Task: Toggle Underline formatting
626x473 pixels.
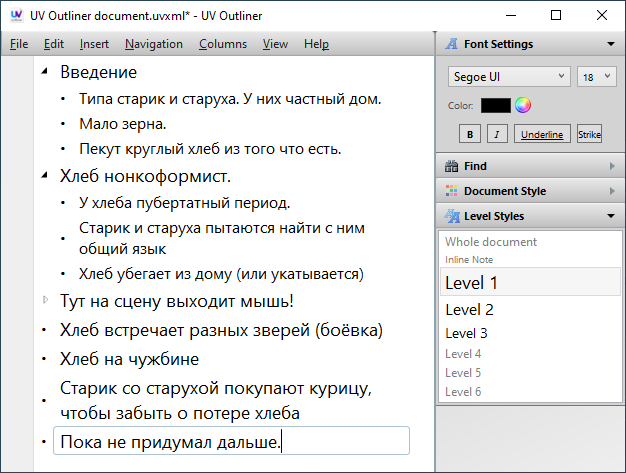Action: point(542,134)
